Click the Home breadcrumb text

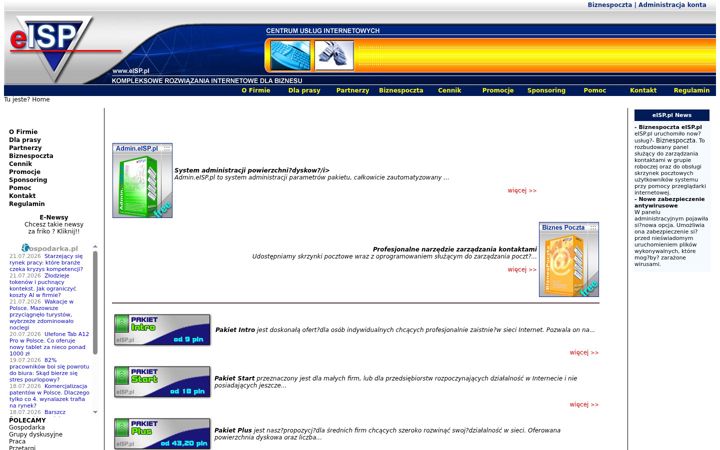coord(41,99)
